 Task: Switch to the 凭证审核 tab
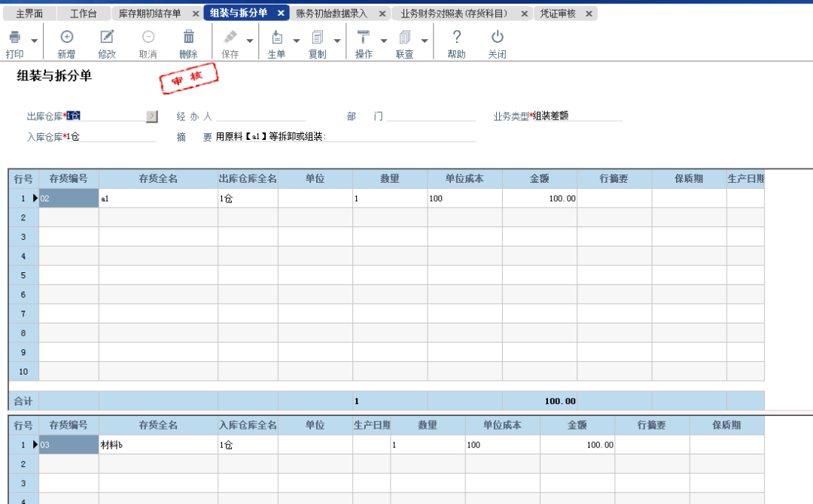(559, 13)
